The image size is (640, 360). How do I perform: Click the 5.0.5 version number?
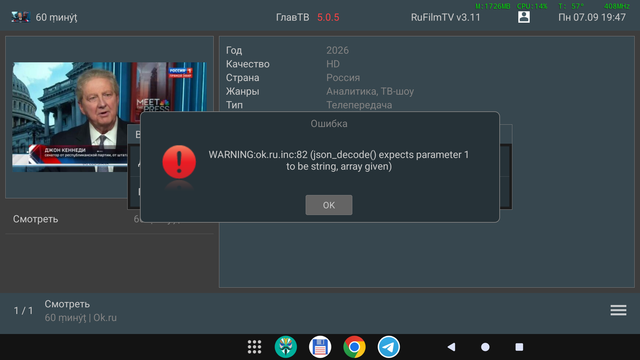[328, 18]
